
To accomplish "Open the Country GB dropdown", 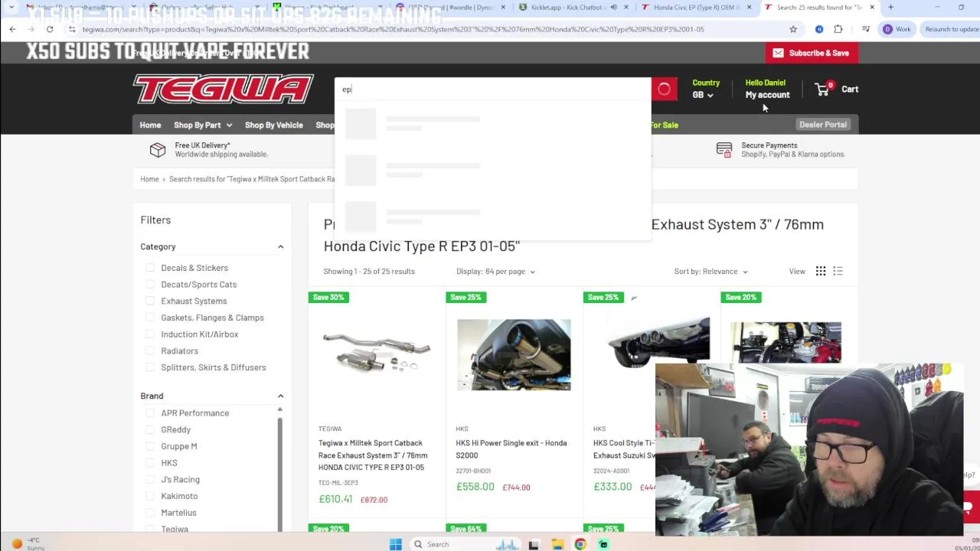I will click(703, 95).
